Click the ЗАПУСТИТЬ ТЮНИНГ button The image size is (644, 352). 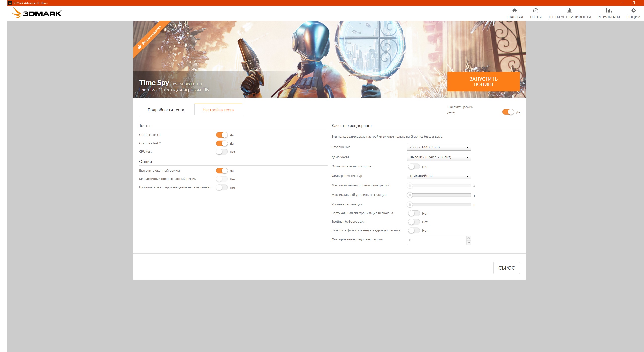[483, 82]
